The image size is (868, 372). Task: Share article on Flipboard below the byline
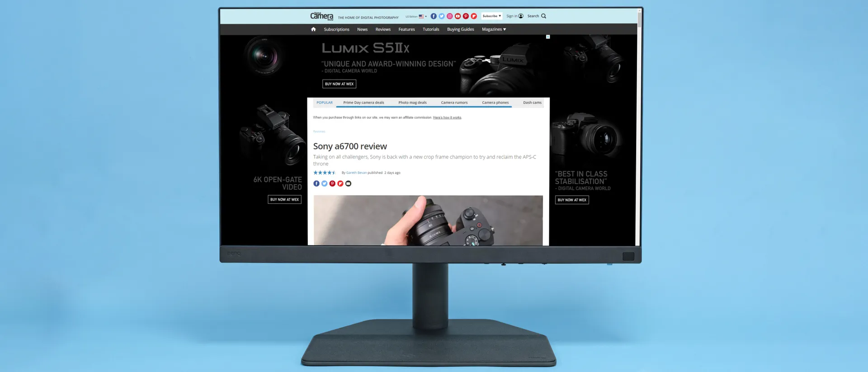(x=340, y=184)
